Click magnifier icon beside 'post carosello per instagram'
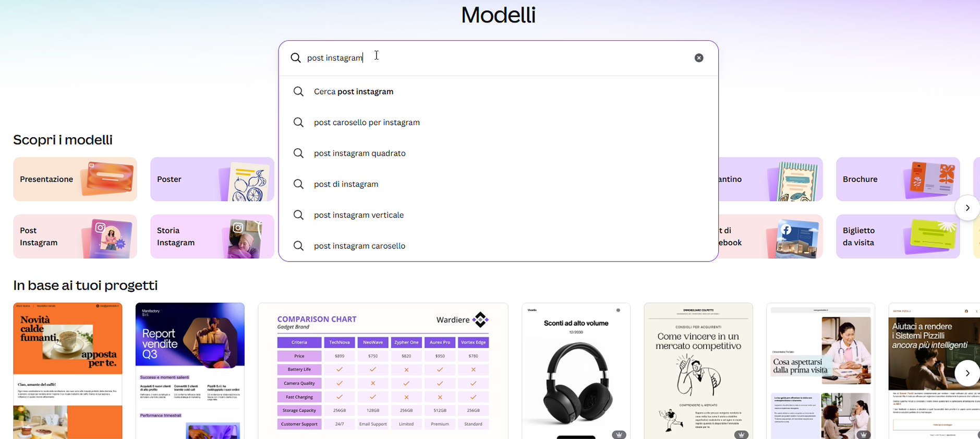This screenshot has height=439, width=980. 298,122
